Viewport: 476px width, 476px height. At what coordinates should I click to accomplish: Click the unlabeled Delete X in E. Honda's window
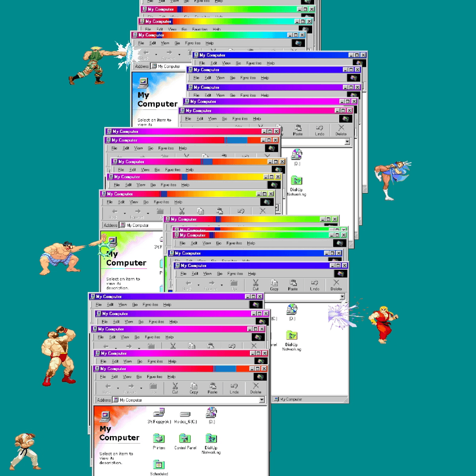coord(263,211)
